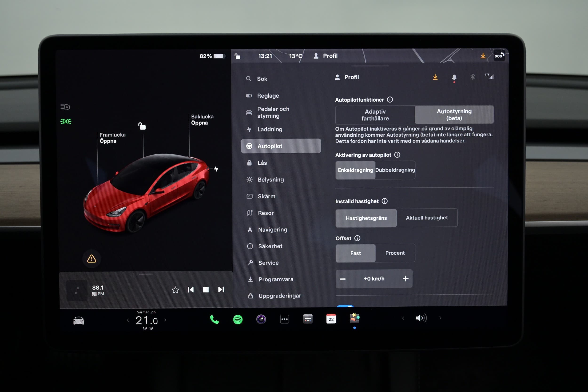Click the volume speaker icon
The height and width of the screenshot is (392, 588).
pyautogui.click(x=421, y=318)
